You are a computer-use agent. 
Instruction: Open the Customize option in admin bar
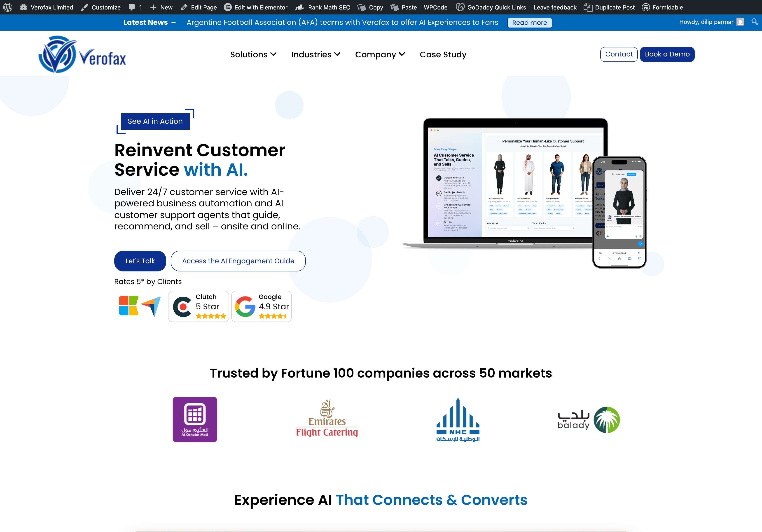coord(101,7)
